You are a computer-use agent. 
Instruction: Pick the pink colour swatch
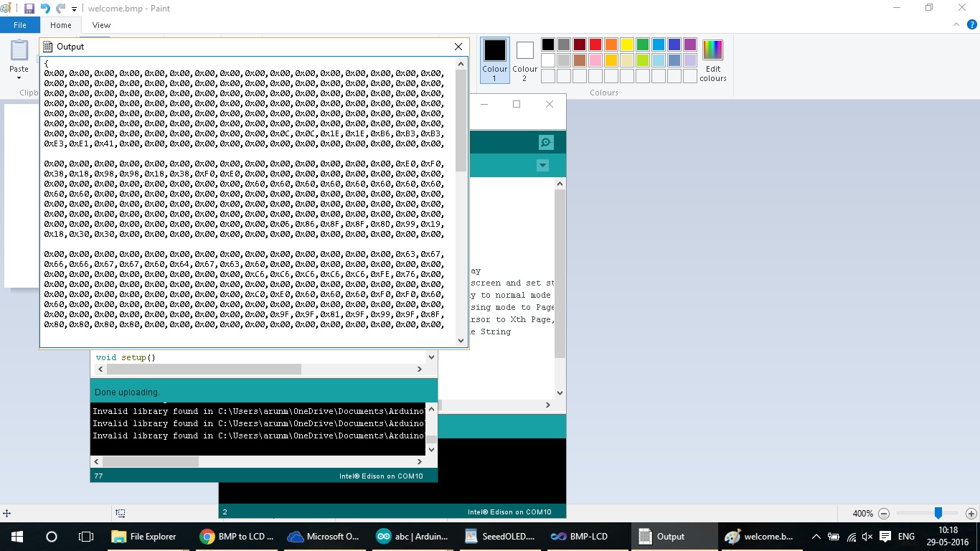(x=595, y=60)
